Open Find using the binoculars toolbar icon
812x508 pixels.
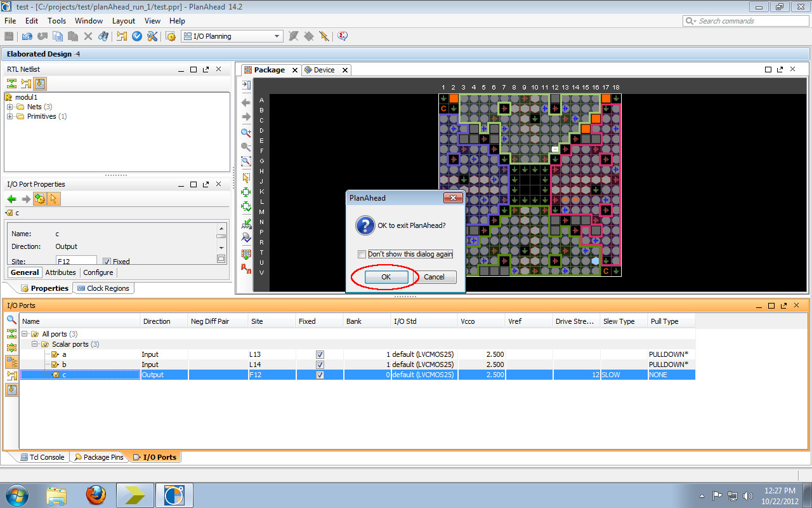(103, 36)
